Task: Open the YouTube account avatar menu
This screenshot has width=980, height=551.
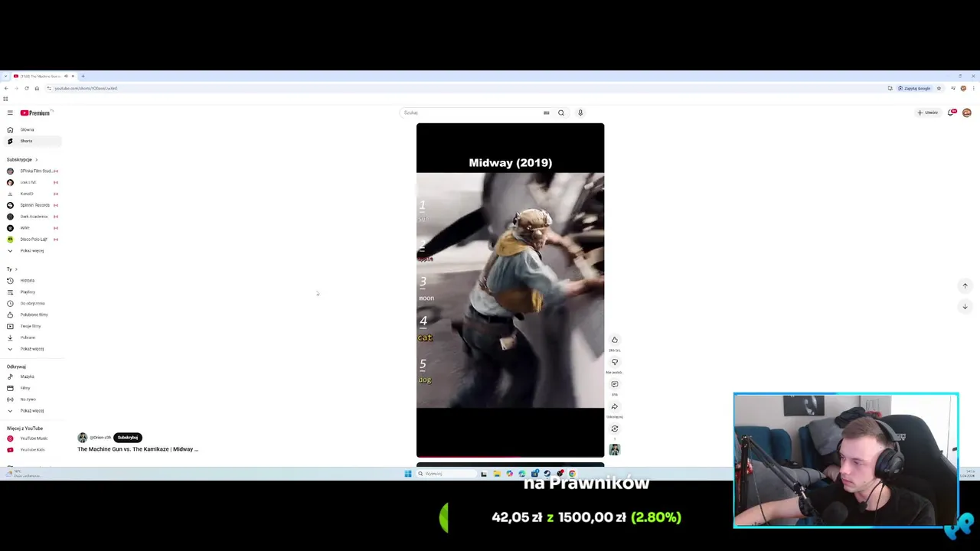Action: (x=967, y=112)
